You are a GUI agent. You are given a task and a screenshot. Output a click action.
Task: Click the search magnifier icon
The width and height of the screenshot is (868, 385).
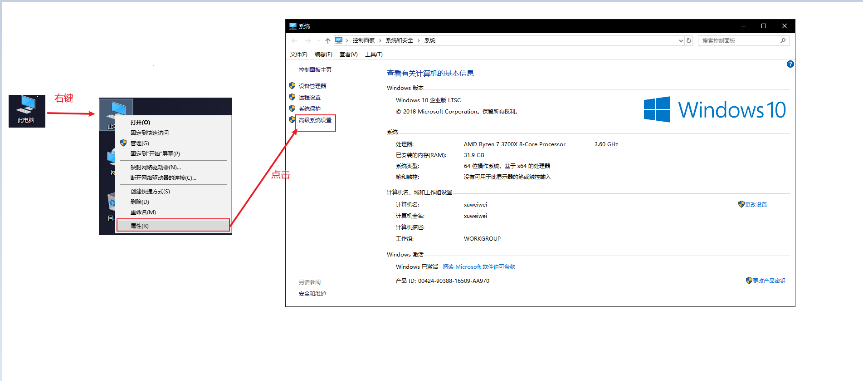click(x=783, y=40)
